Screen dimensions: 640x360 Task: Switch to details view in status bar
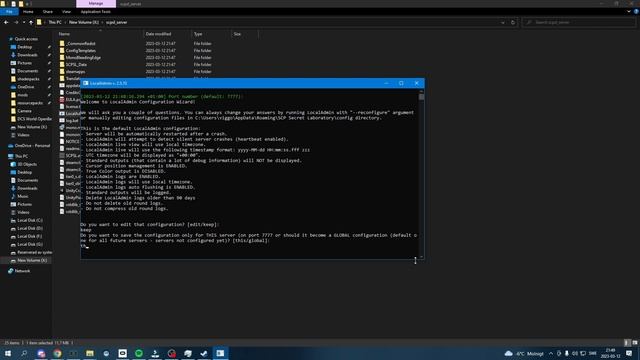[627, 343]
